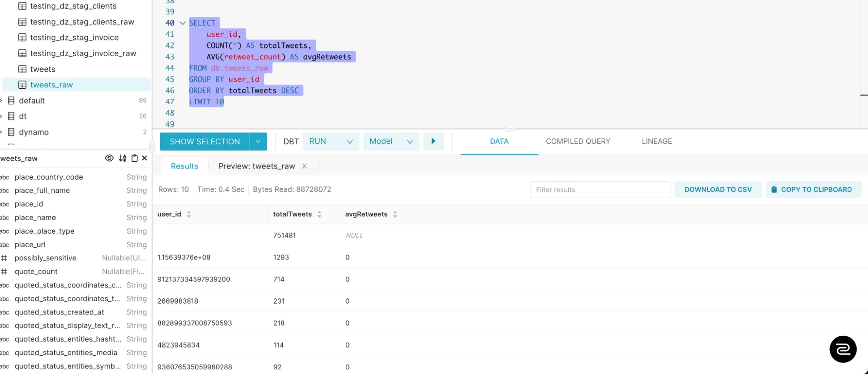Grab the sidebar width divider handle

coord(152,146)
